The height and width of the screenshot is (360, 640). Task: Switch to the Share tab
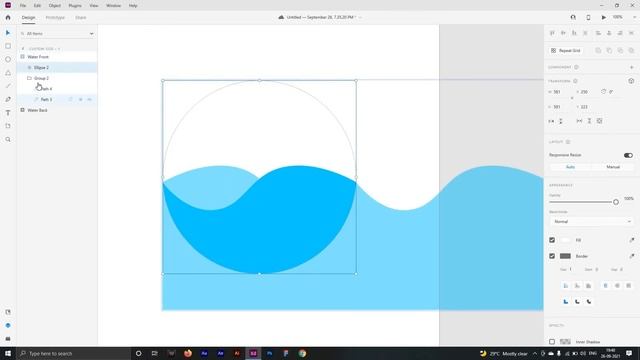click(x=80, y=18)
